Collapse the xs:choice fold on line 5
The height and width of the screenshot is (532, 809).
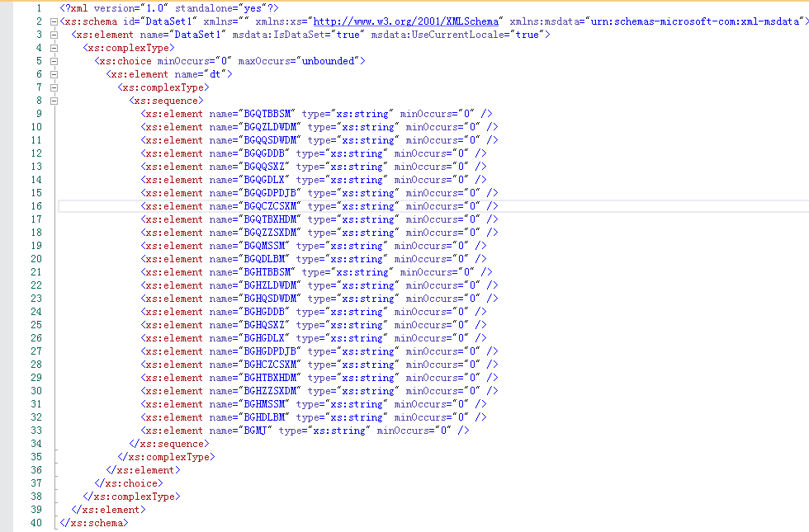coord(54,61)
